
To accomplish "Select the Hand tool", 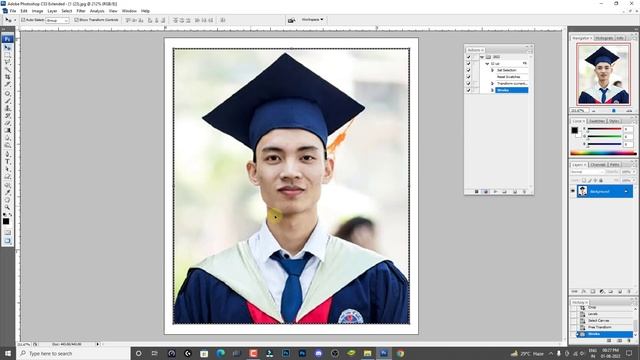I will [x=7, y=200].
